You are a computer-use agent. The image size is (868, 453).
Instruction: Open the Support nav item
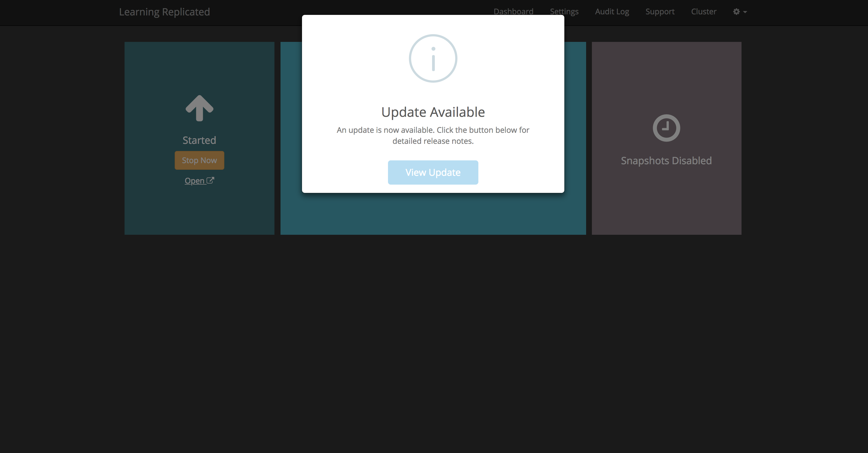pyautogui.click(x=660, y=12)
